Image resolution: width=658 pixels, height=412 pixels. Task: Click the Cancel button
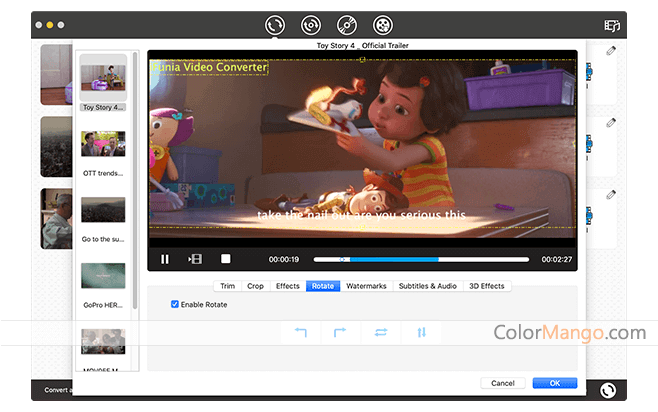[x=503, y=383]
